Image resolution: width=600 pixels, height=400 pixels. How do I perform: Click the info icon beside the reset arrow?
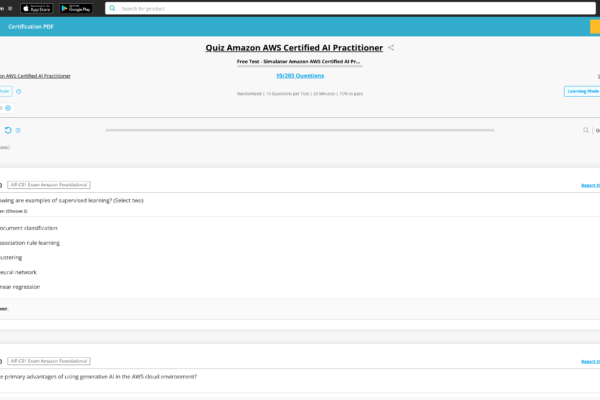point(18,130)
